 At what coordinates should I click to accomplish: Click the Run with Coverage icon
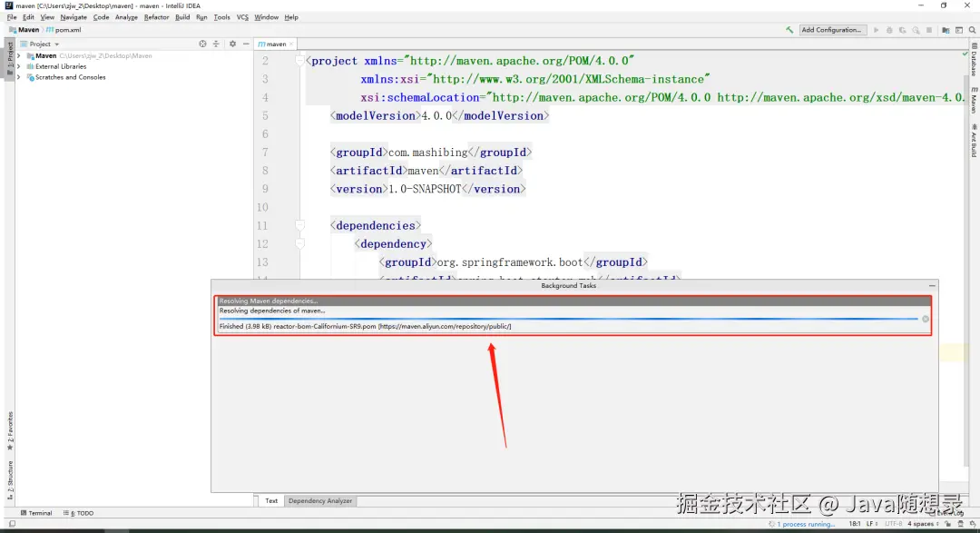pos(903,30)
